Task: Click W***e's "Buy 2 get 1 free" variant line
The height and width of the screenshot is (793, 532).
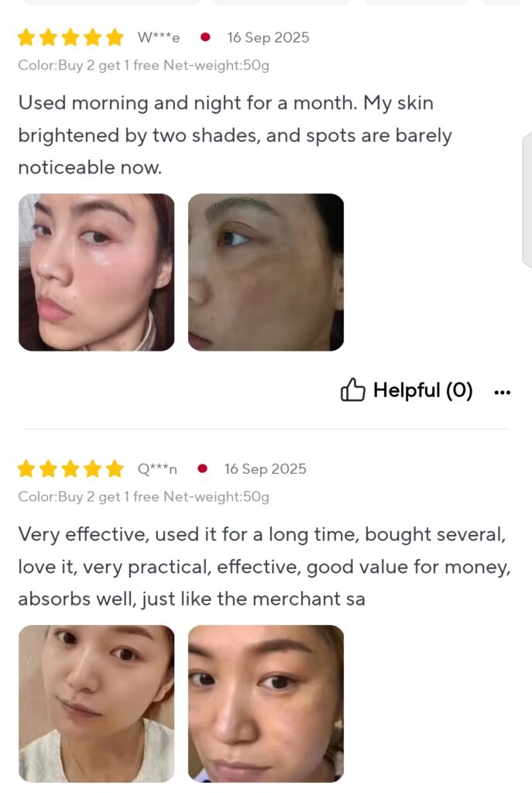Action: tap(143, 65)
